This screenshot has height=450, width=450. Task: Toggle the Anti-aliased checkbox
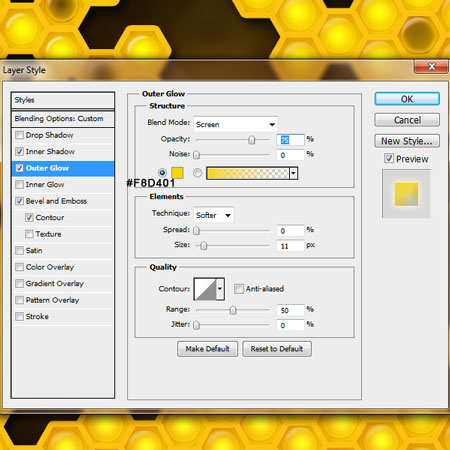(x=239, y=289)
